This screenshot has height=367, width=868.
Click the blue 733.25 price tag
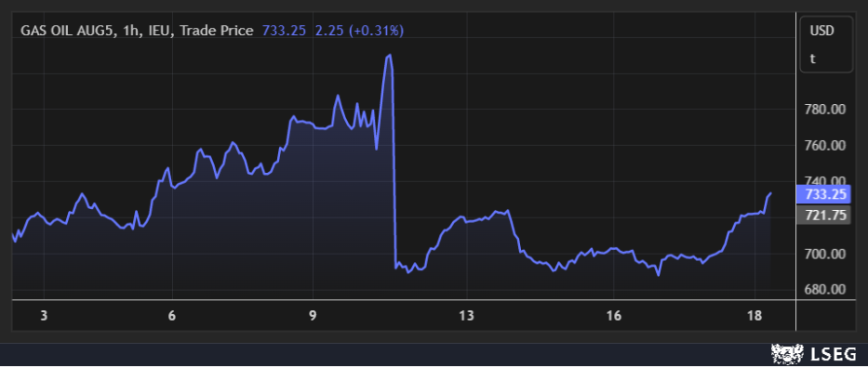823,194
